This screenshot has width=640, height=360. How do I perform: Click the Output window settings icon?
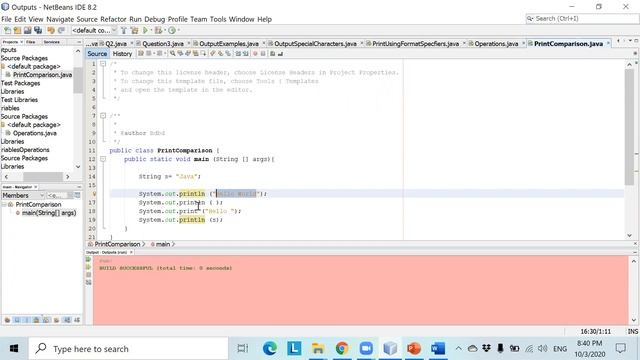(89, 282)
